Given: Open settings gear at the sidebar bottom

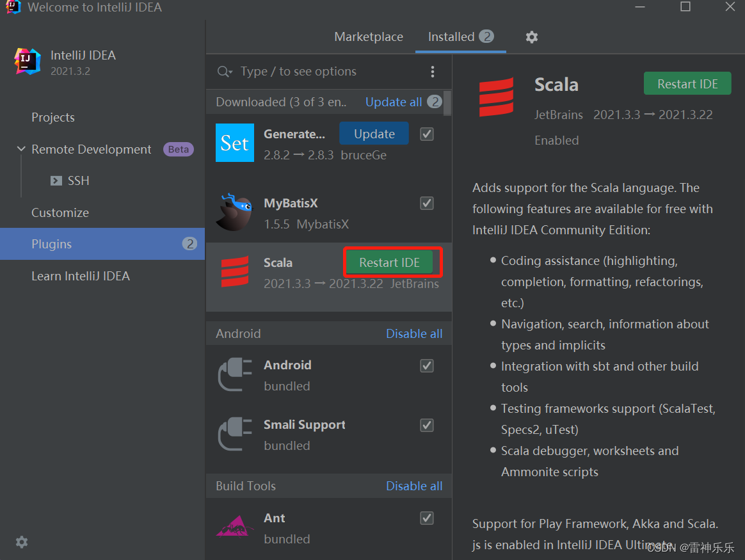Looking at the screenshot, I should point(22,542).
